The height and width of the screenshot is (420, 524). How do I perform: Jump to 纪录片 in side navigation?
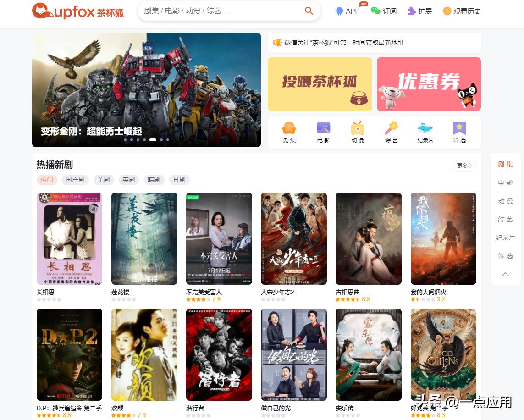(505, 238)
